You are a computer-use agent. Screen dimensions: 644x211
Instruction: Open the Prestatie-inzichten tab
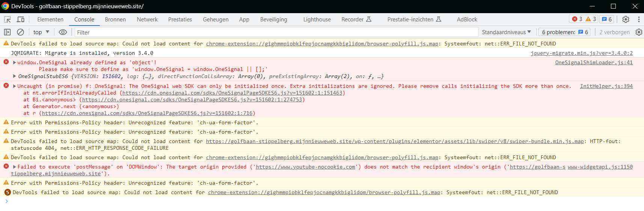[414, 20]
